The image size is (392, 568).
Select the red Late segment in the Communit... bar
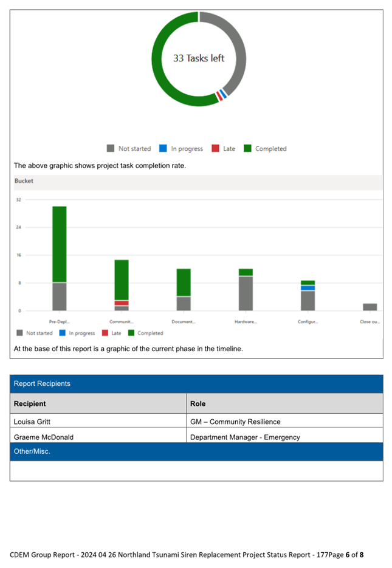click(x=122, y=303)
